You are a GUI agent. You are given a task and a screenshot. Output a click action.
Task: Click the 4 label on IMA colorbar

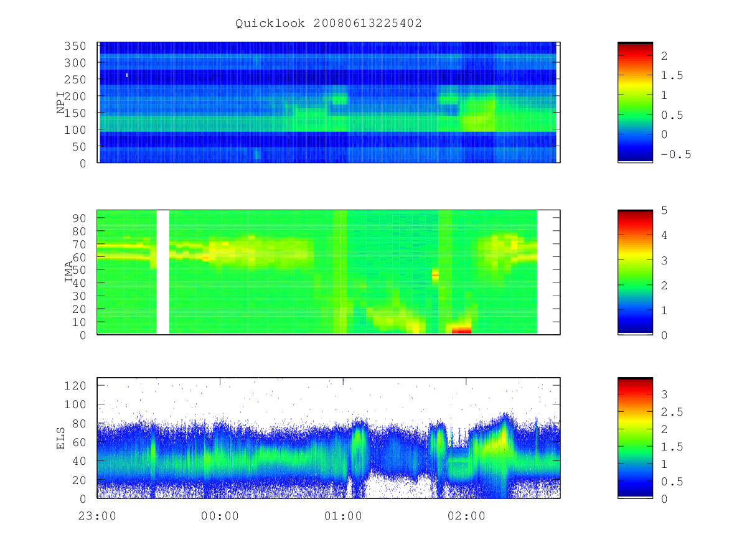665,235
